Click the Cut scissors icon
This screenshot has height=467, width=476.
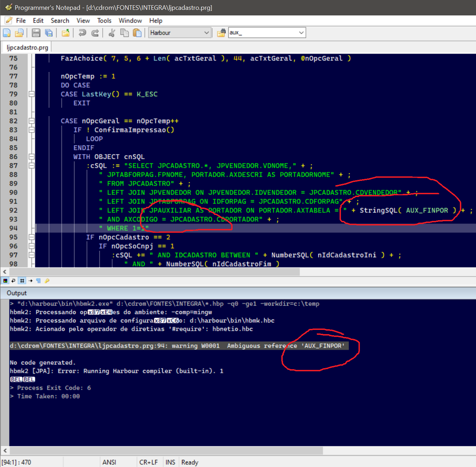[x=112, y=33]
